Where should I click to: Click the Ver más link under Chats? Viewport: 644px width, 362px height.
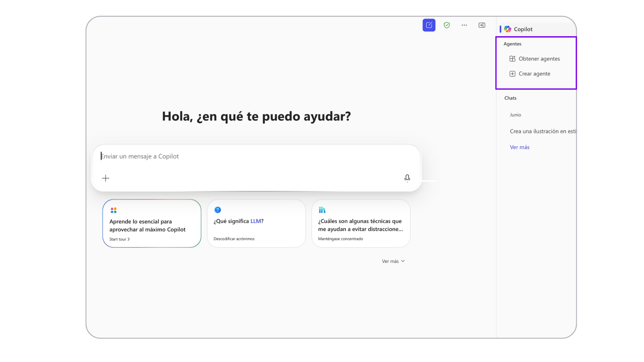coord(520,147)
